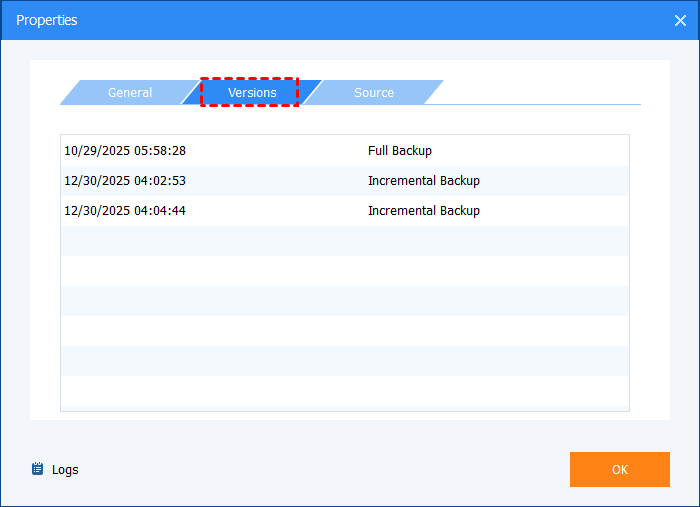Open the Source tab
This screenshot has width=700, height=507.
pos(373,93)
